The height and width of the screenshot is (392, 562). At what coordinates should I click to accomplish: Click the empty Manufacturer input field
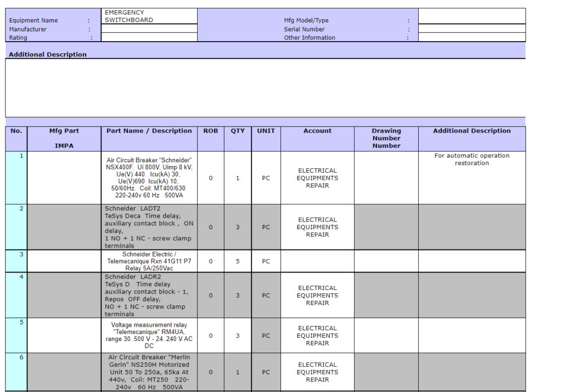[149, 29]
